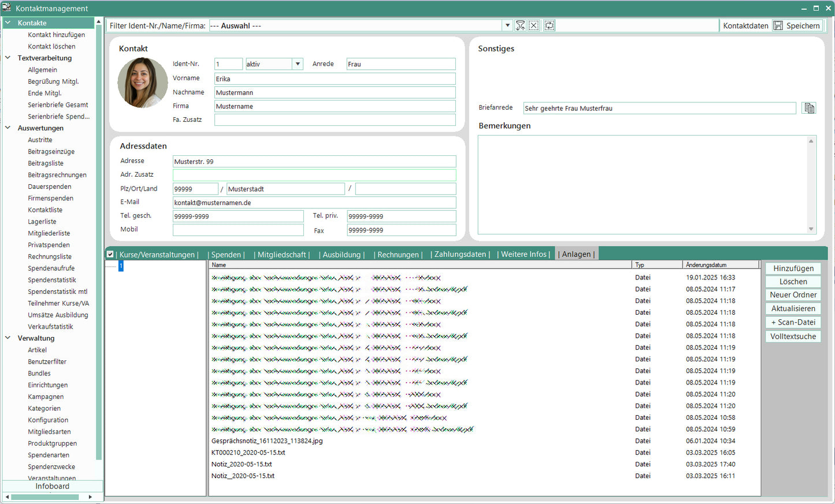Open the aktiv status dropdown
The width and height of the screenshot is (835, 504).
(298, 64)
